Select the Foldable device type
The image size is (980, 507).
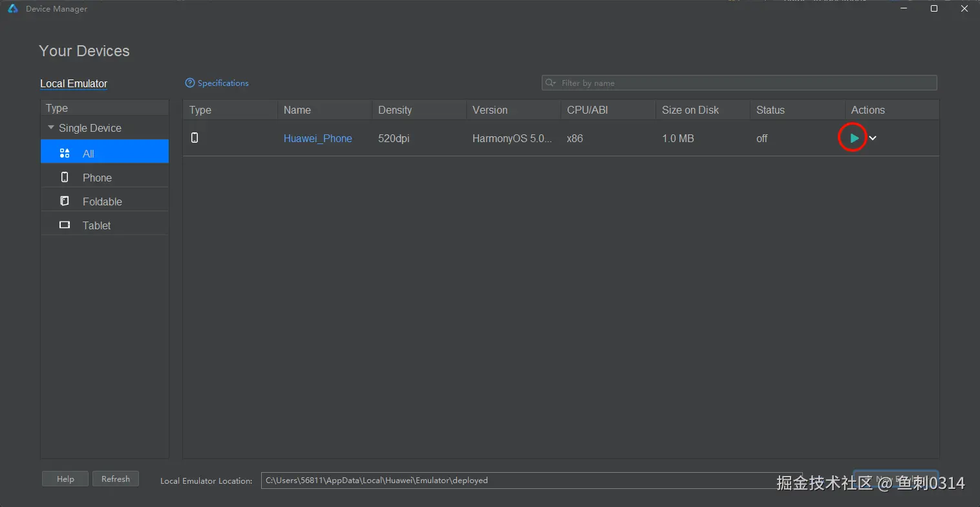click(x=105, y=202)
